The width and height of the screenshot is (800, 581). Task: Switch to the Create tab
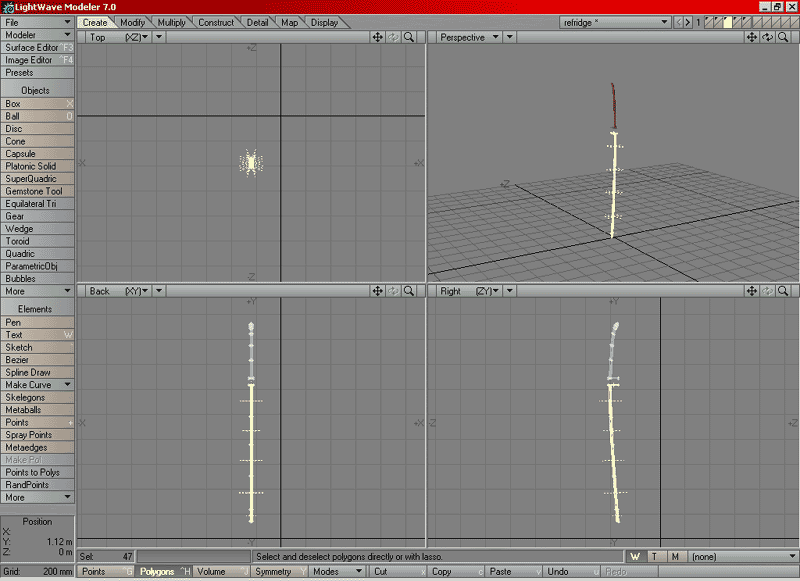(95, 22)
